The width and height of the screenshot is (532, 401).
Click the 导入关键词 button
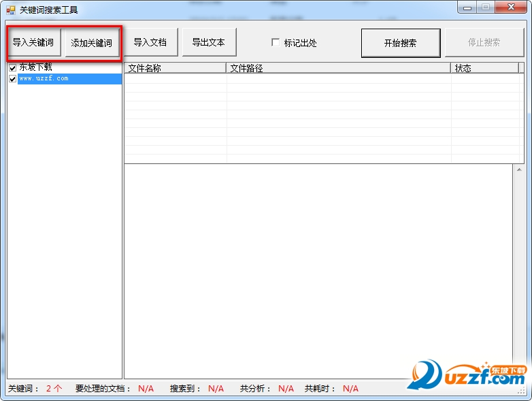[34, 42]
